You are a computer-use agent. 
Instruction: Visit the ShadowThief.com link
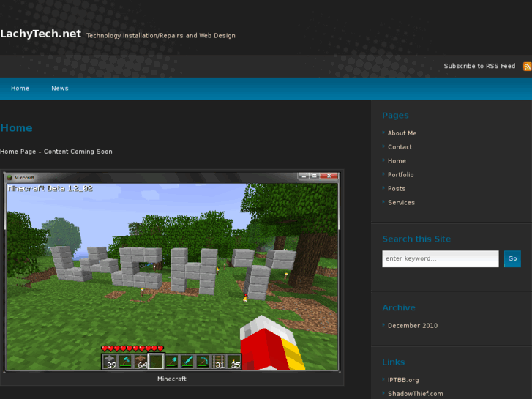tap(416, 394)
